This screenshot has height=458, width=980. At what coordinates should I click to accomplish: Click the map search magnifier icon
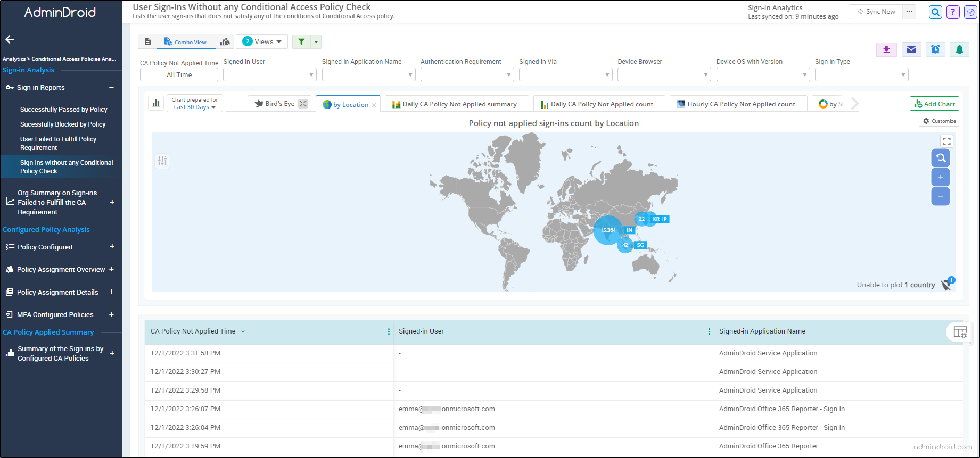coord(941,158)
